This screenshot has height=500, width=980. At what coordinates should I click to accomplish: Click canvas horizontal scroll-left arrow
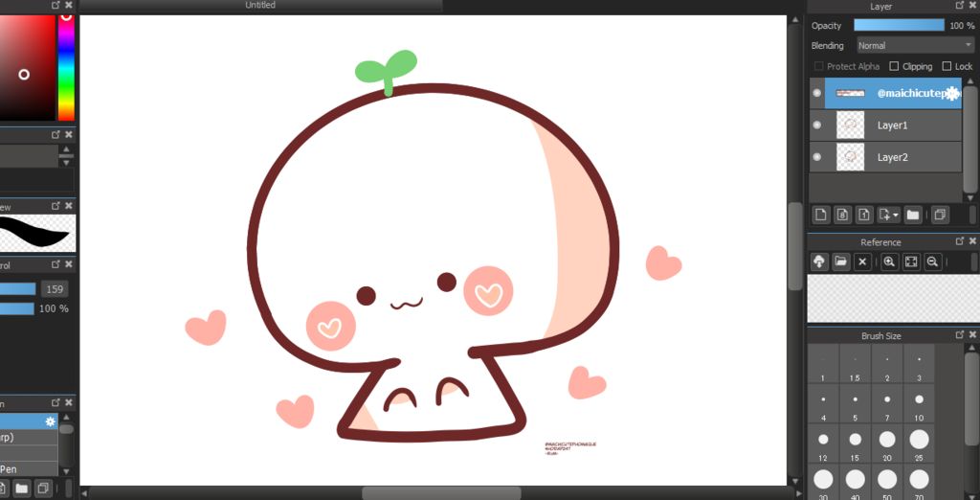coord(86,493)
